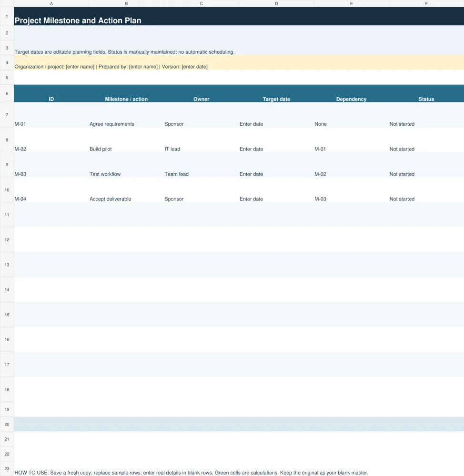Select row 15 header
The height and width of the screenshot is (476, 464).
(7, 315)
